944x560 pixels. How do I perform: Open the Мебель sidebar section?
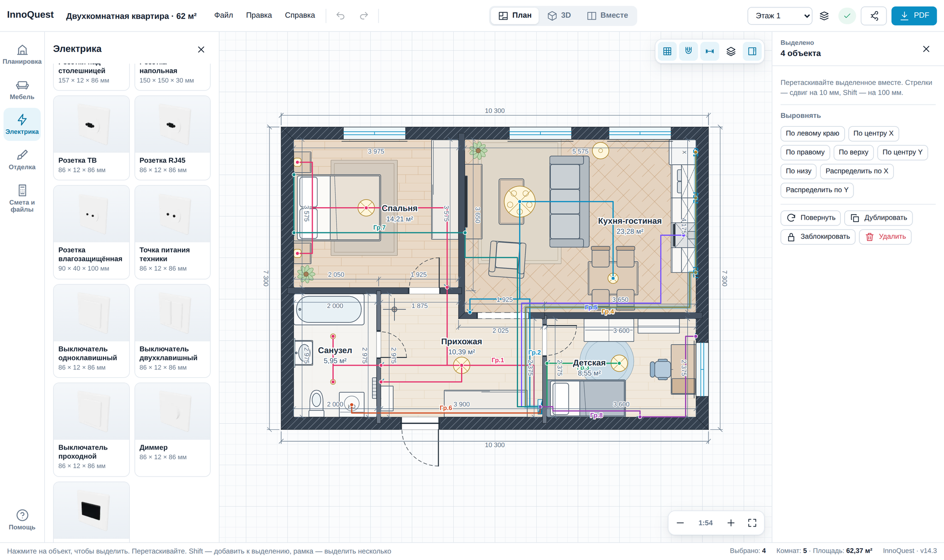point(22,90)
